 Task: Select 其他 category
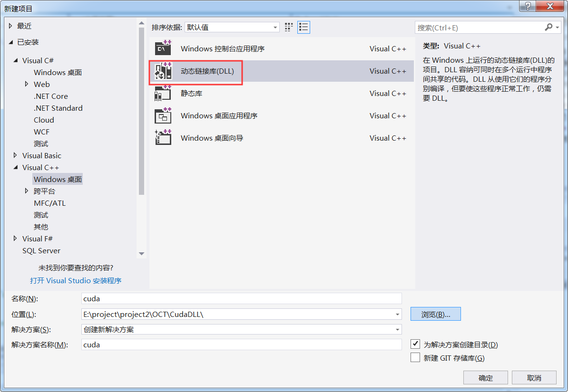[41, 227]
